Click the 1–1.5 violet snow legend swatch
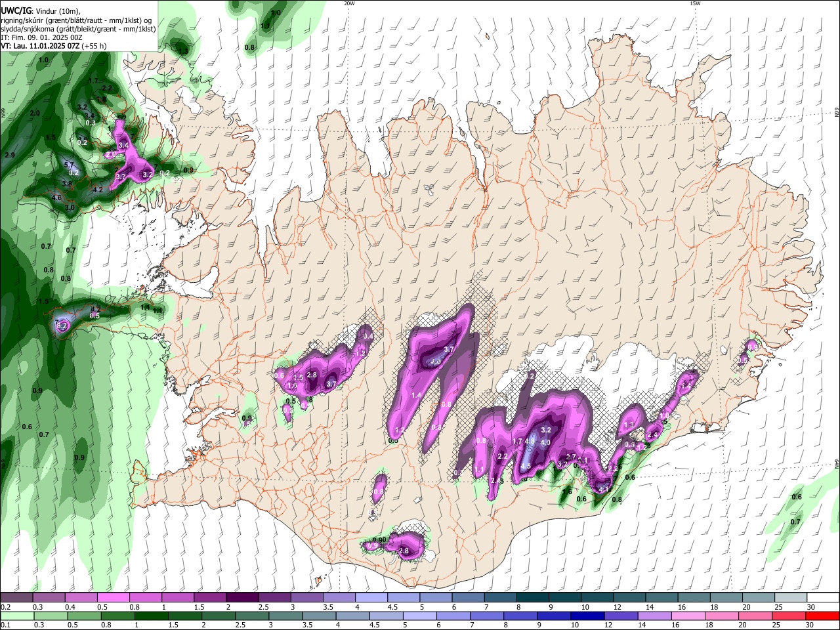Screen dimensions: 840x630 (177, 597)
